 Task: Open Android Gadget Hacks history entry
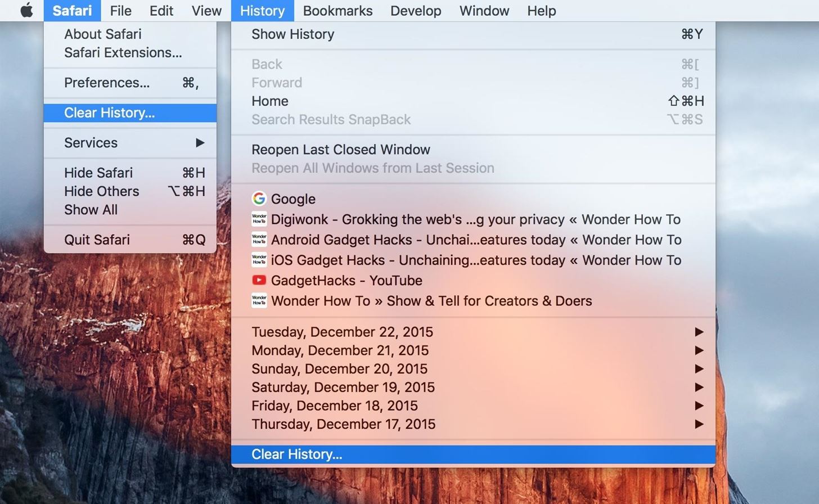coord(473,240)
